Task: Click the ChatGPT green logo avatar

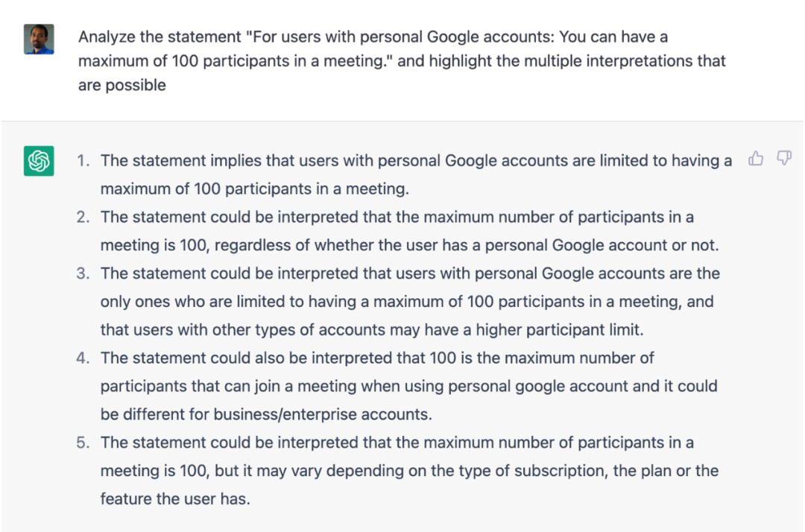Action: [x=39, y=161]
